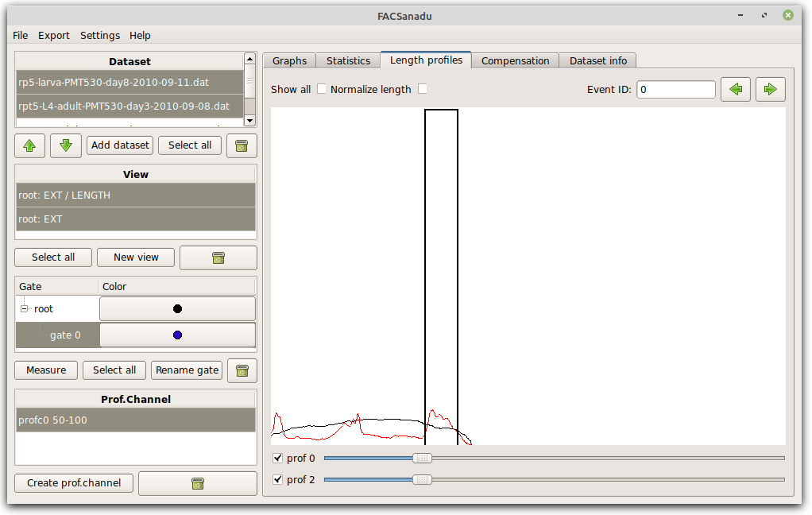812x515 pixels.
Task: Move dataset up with green up arrow
Action: coord(29,145)
